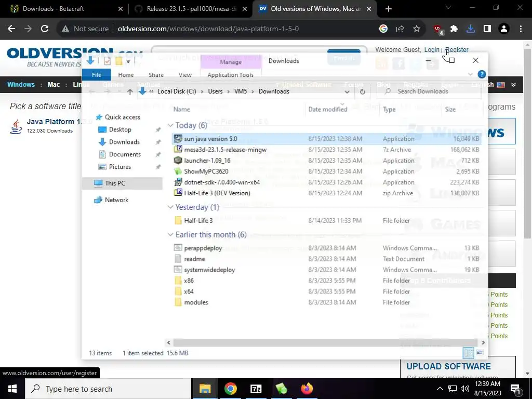The image size is (532, 399).
Task: Open the View ribbon tab
Action: click(185, 75)
